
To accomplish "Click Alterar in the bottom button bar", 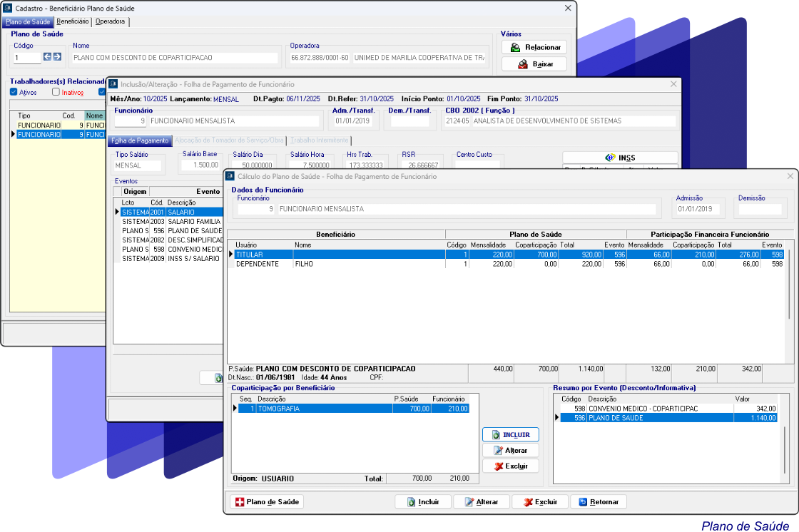I will (x=481, y=502).
